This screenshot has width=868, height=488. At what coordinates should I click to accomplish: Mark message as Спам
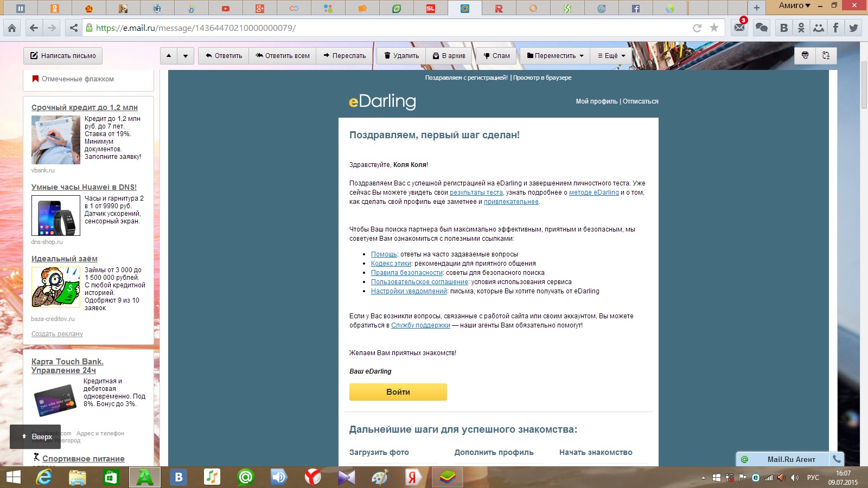tap(496, 55)
